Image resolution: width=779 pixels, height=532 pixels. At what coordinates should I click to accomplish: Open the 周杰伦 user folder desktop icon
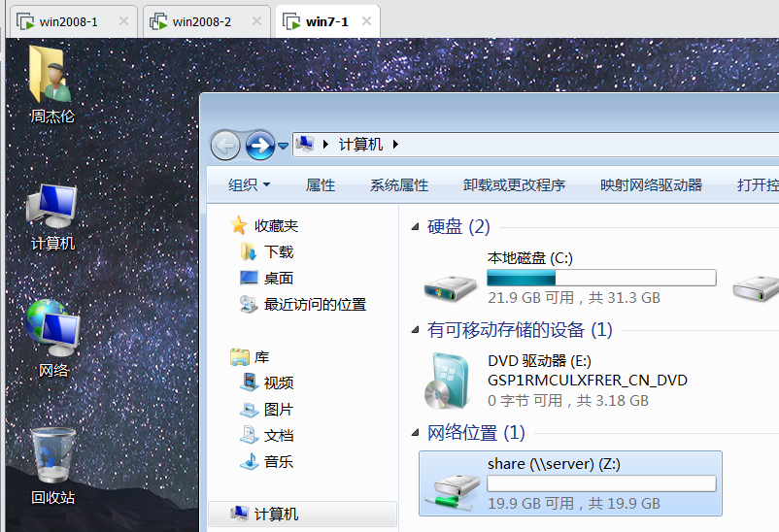(x=51, y=83)
